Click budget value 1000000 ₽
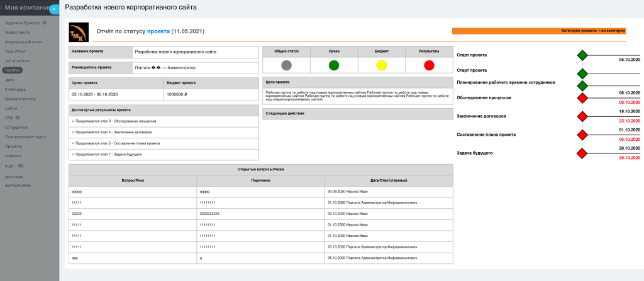644x281 pixels. pyautogui.click(x=177, y=94)
